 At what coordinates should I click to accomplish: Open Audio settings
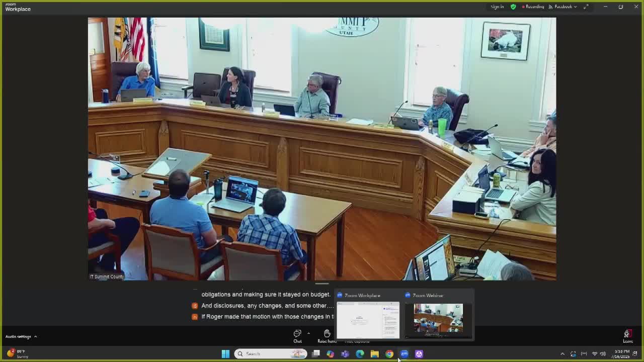pos(18,336)
